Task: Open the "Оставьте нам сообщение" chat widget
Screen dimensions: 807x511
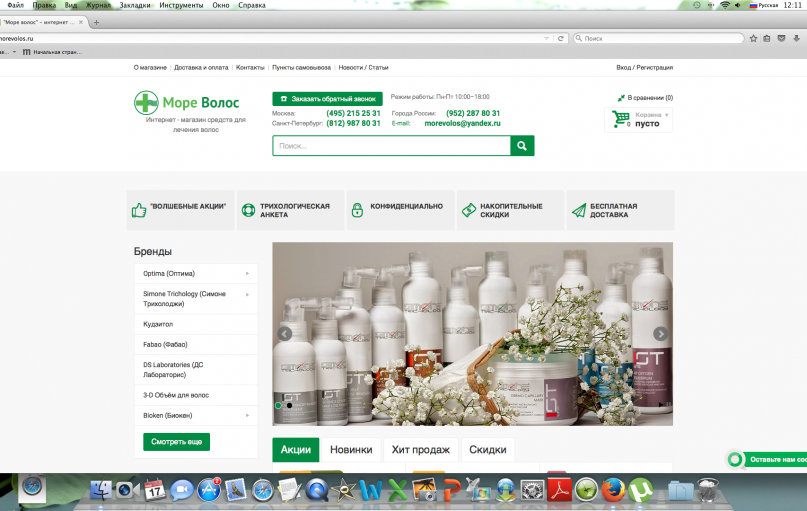Action: click(767, 460)
